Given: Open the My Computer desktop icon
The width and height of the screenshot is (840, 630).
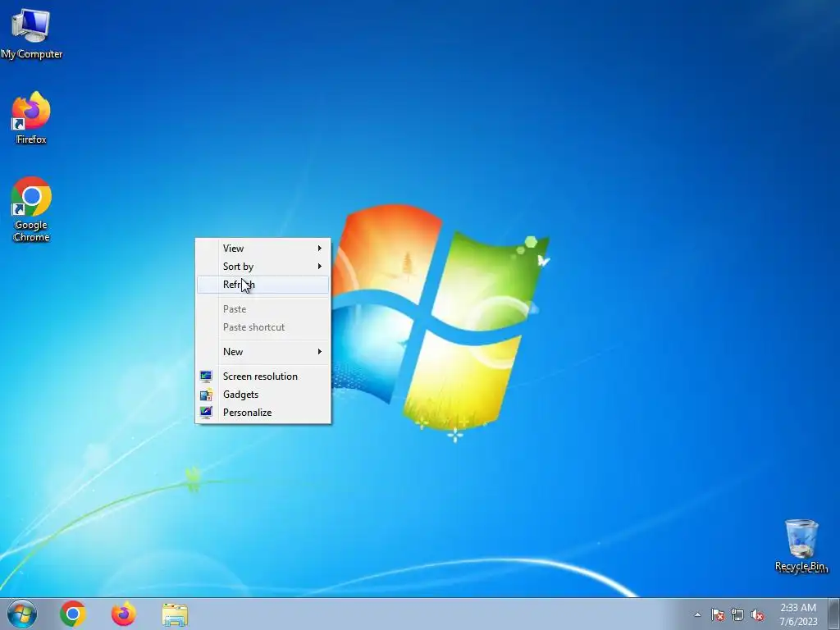Looking at the screenshot, I should 31,33.
